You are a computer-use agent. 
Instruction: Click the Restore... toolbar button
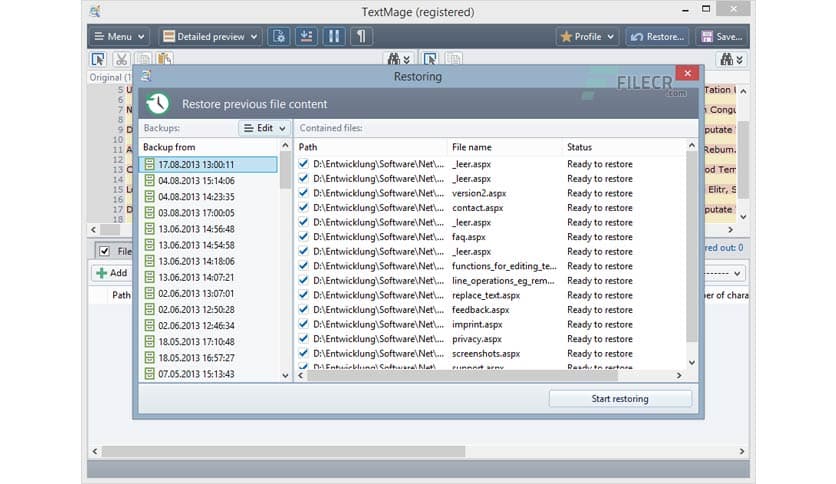[x=657, y=36]
